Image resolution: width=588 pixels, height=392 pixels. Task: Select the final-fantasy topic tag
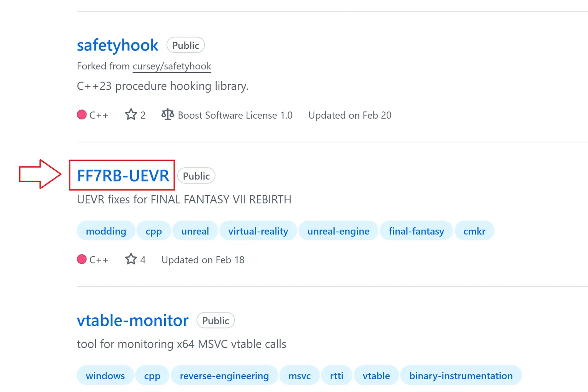416,231
